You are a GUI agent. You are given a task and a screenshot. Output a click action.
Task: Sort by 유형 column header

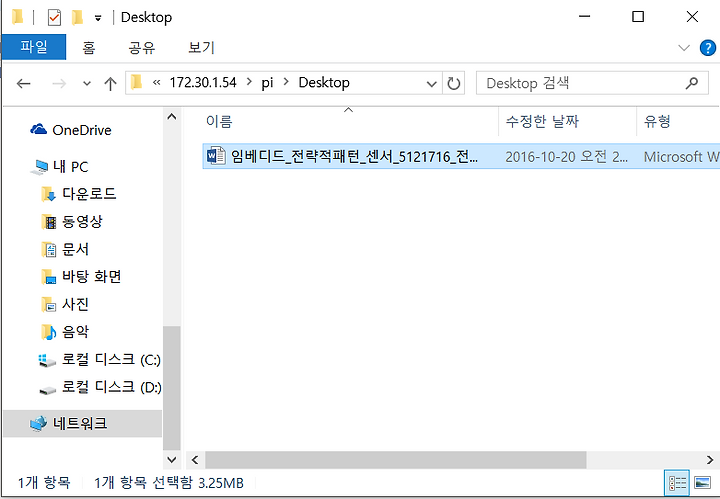click(x=657, y=121)
